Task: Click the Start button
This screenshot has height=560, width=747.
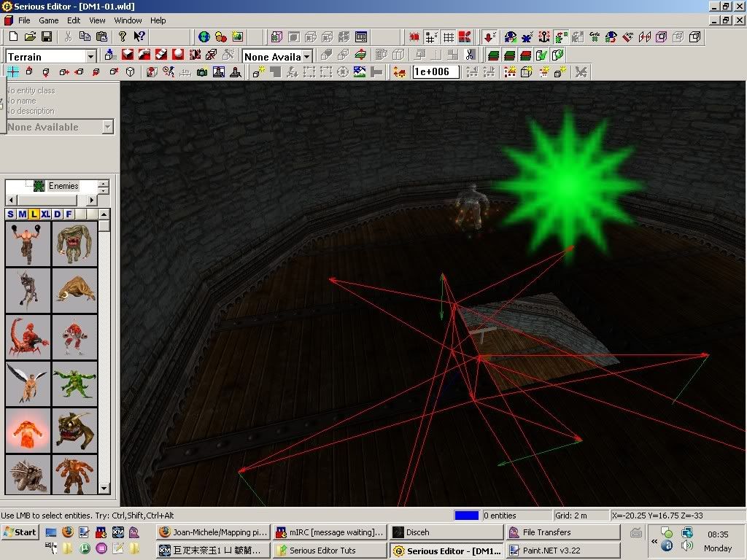Action: (x=20, y=532)
